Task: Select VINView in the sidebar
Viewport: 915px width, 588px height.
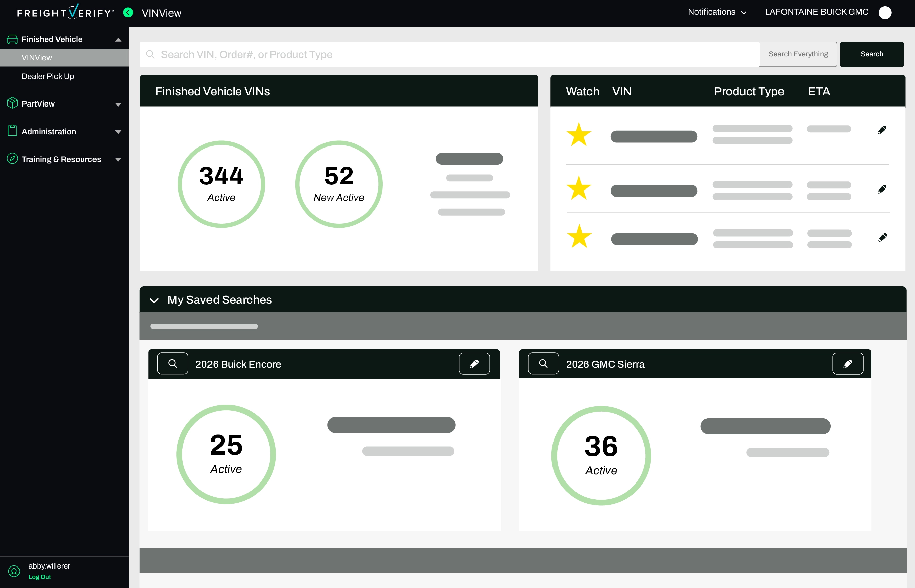Action: pyautogui.click(x=37, y=58)
